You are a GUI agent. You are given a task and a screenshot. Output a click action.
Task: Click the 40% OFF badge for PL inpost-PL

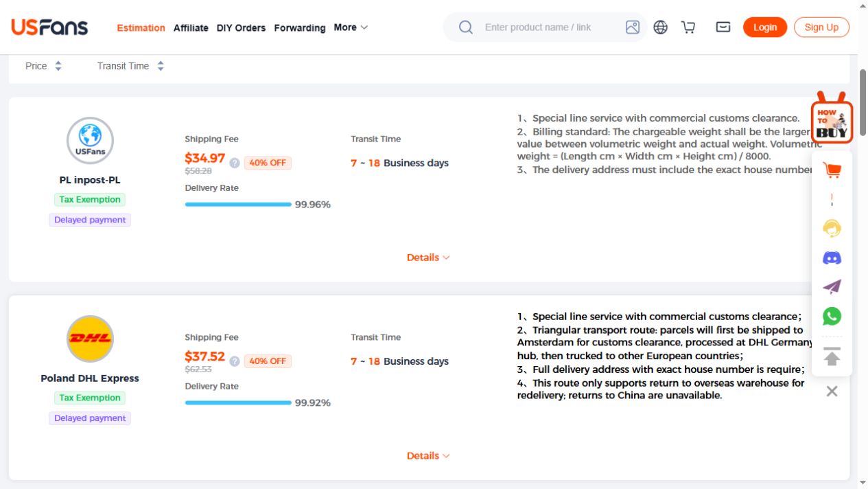point(268,163)
